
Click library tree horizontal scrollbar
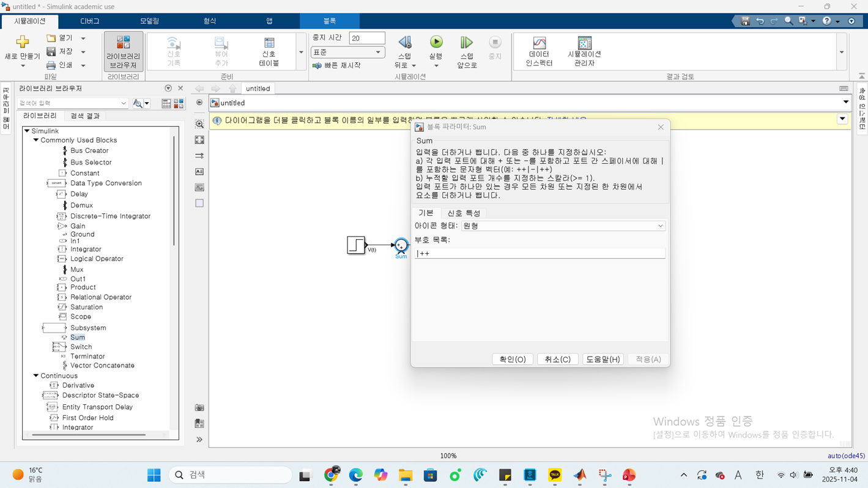(89, 435)
